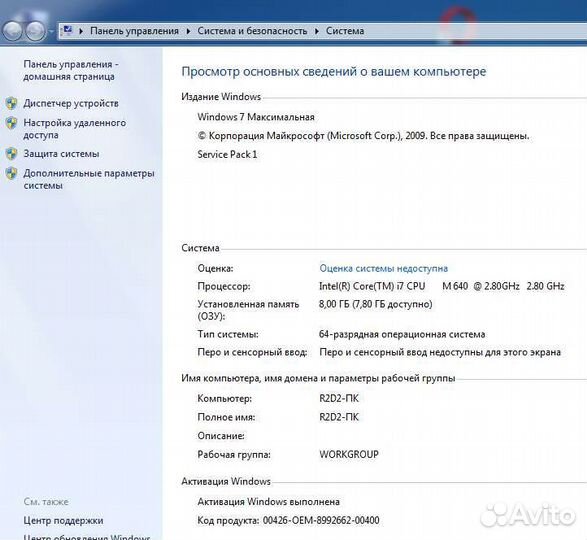Screen dimensions: 587x540
Task: Expand arrow after Система и безопасность breadcrumb
Action: click(x=317, y=31)
